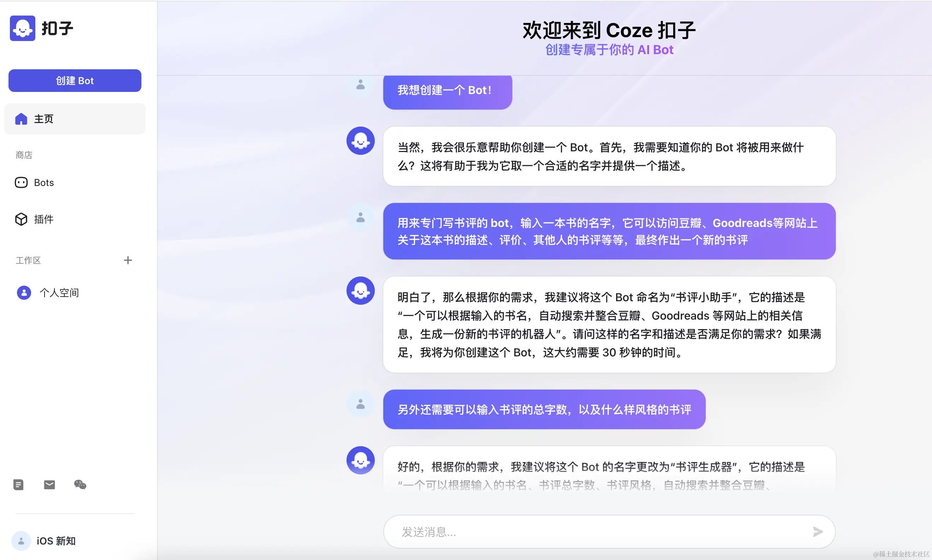The height and width of the screenshot is (560, 932).
Task: Click the WeChat icon in sidebar
Action: pos(80,485)
